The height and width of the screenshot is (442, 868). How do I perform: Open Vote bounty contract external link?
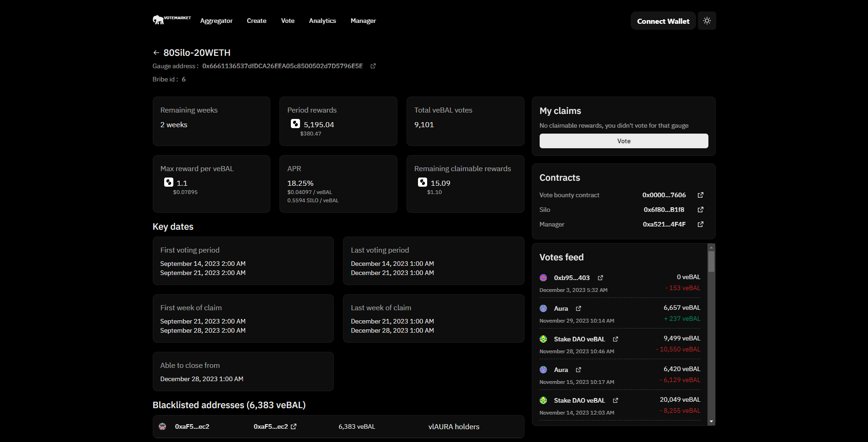tap(700, 195)
